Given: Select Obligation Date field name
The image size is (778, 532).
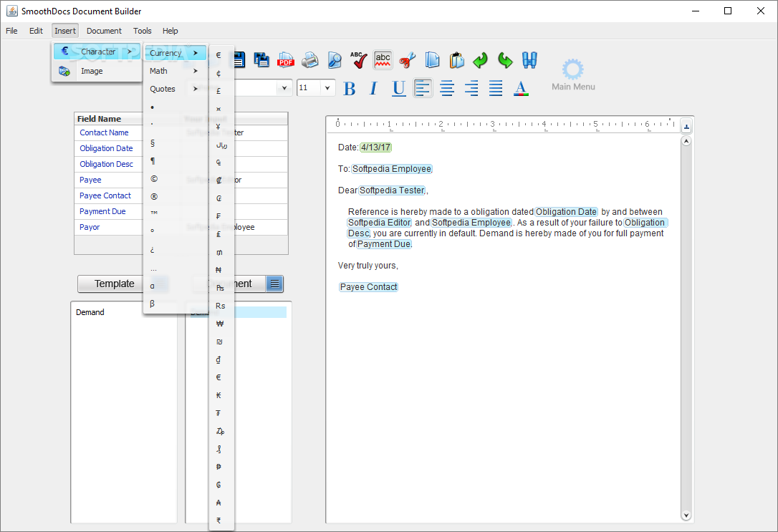Looking at the screenshot, I should point(106,148).
